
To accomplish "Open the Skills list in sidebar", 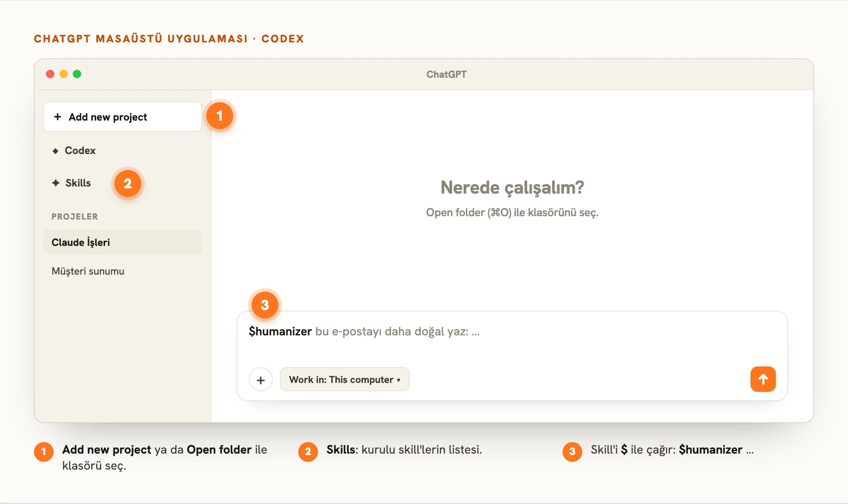I will coord(72,183).
